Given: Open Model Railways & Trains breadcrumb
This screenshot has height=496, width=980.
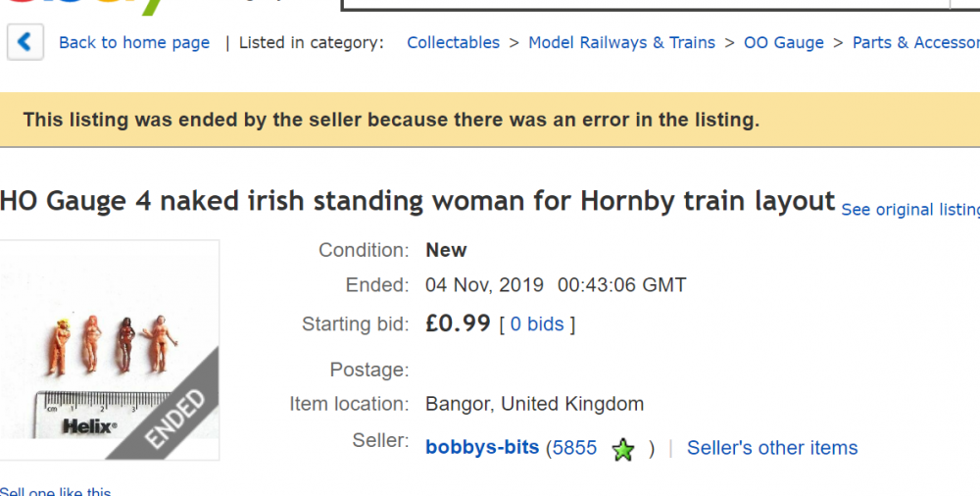Looking at the screenshot, I should (621, 42).
